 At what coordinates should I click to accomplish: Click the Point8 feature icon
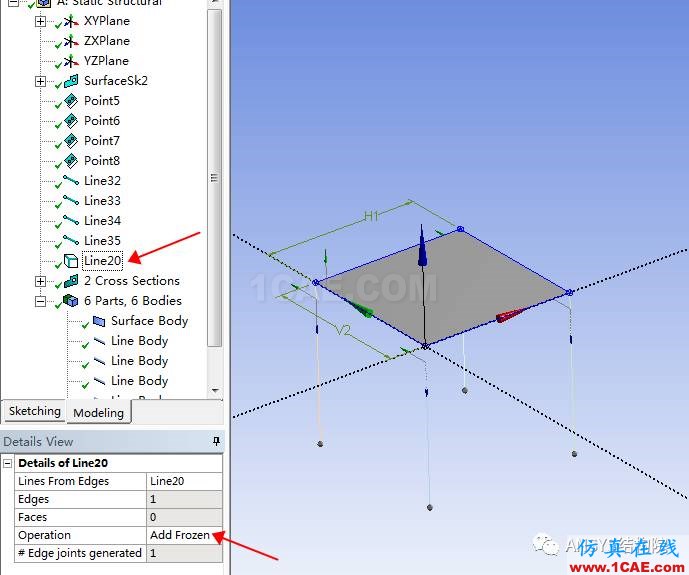pos(71,161)
